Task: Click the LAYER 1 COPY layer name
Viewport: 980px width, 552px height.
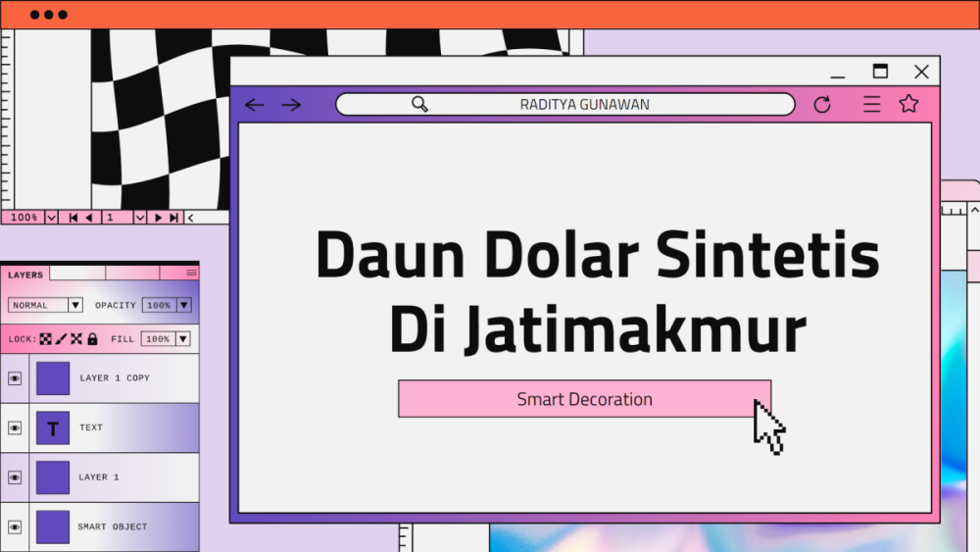Action: (115, 377)
